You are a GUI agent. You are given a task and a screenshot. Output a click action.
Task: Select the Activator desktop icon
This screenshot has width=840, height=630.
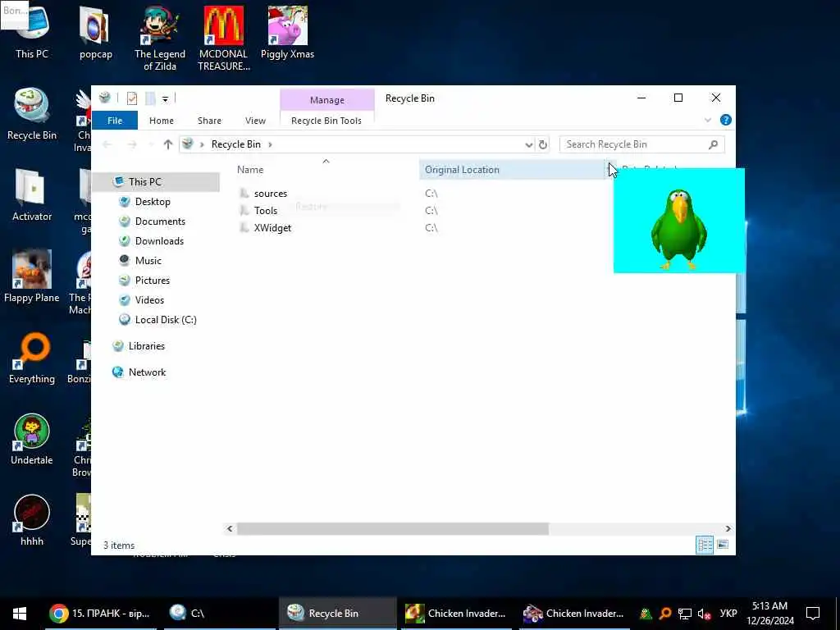(32, 195)
